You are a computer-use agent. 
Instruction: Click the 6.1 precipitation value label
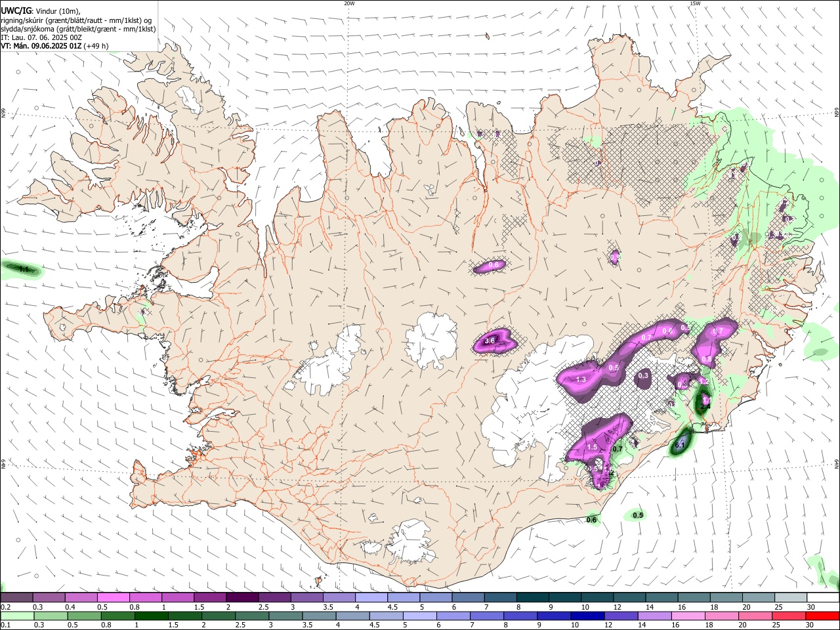tap(680, 446)
